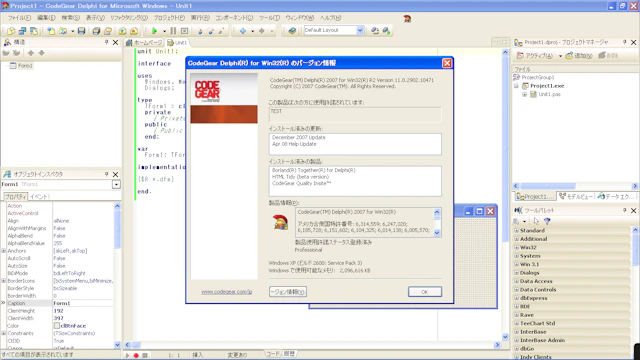Click the Project Manager horizontal scrollbar thumb
Image resolution: width=640 pixels, height=360 pixels.
(x=548, y=186)
